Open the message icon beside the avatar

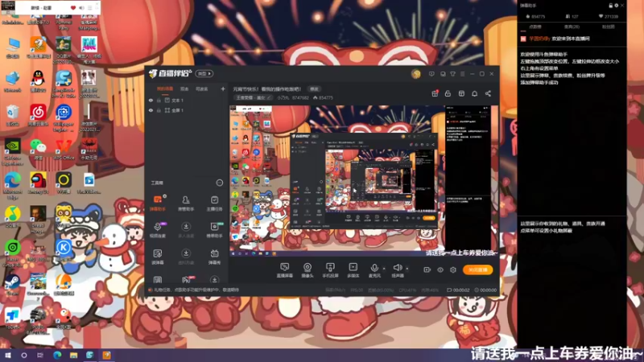(431, 74)
